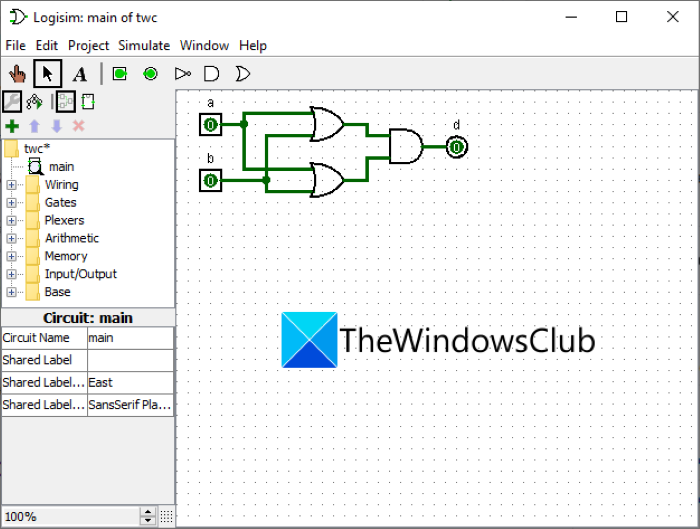Select Input/Output folder label
The image size is (700, 529).
[x=81, y=274]
